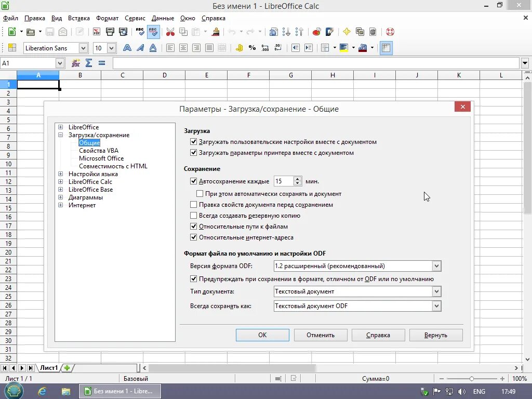Click the Navigator star icon

[347, 32]
